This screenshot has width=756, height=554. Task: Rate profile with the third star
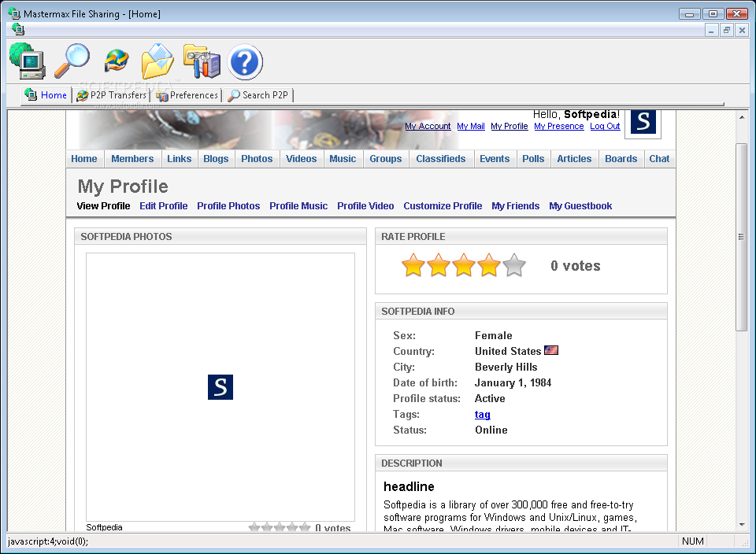click(463, 265)
